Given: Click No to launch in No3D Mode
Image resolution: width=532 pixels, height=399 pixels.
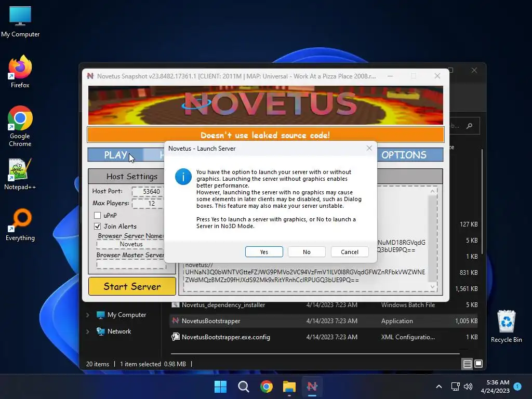Looking at the screenshot, I should coord(307,252).
